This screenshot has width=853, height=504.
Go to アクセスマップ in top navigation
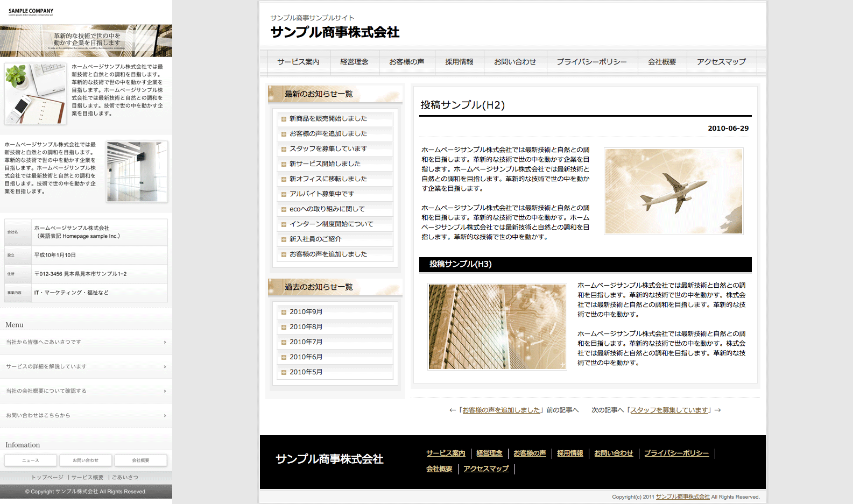721,62
